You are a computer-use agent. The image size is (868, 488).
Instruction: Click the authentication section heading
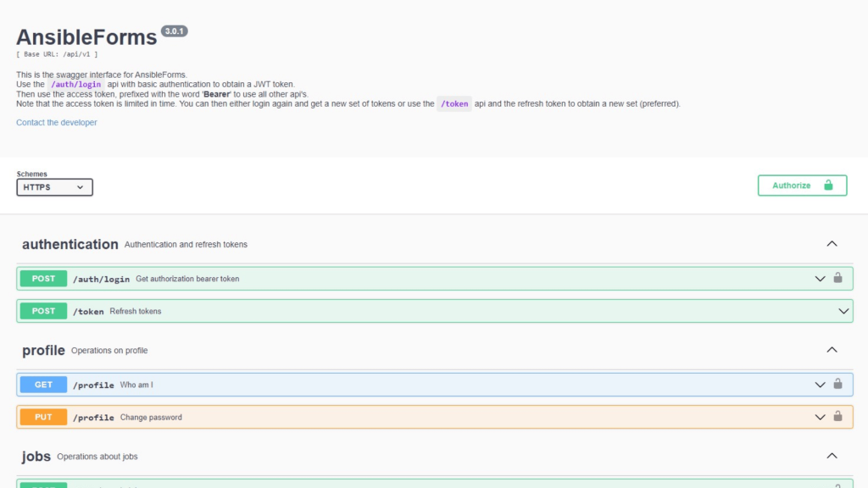pos(70,244)
